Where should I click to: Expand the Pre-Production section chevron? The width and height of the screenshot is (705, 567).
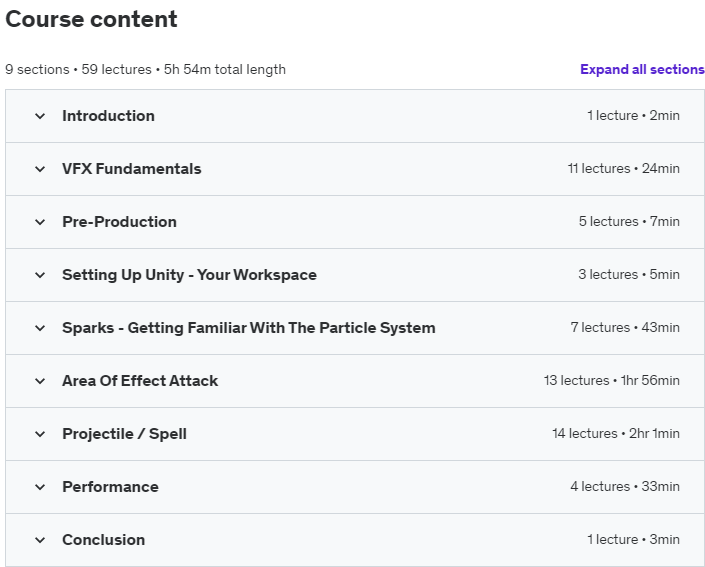tap(40, 222)
